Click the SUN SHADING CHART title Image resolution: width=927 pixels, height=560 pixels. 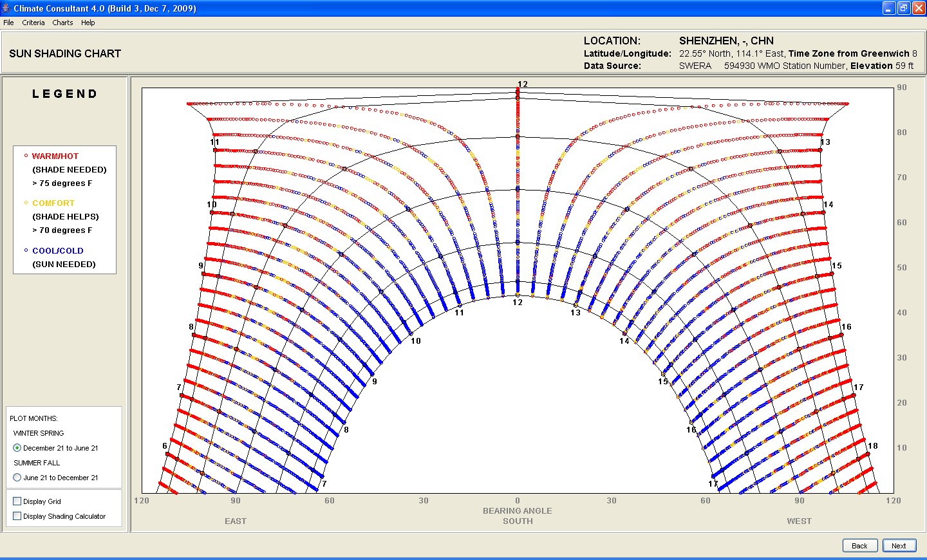pyautogui.click(x=65, y=53)
